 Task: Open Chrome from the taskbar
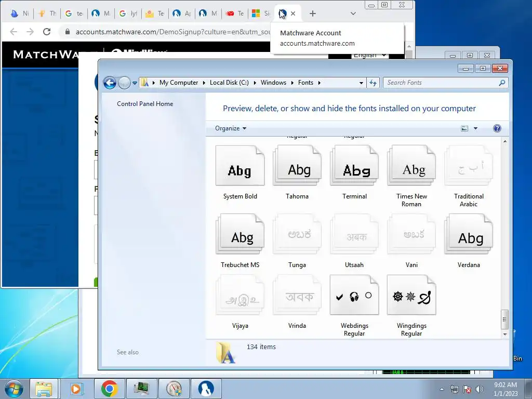(109, 389)
